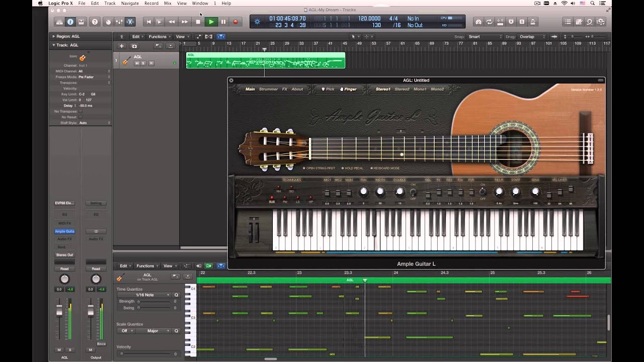Open the List Editors icon
Image resolution: width=644 pixels, height=362 pixels.
568,22
